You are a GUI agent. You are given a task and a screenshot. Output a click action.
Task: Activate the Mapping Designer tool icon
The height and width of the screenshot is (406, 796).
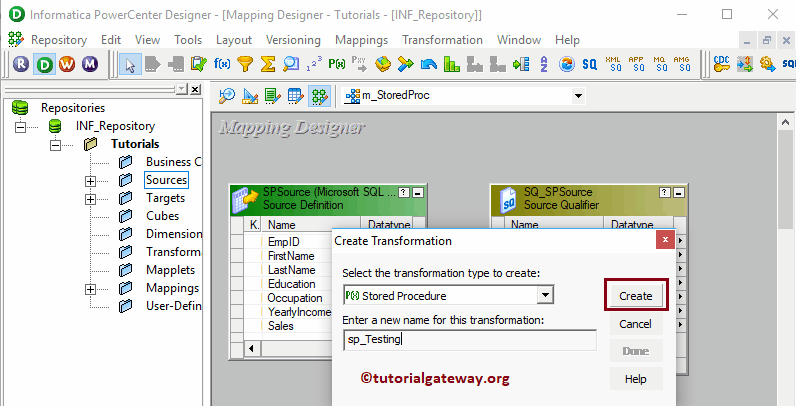[x=319, y=95]
